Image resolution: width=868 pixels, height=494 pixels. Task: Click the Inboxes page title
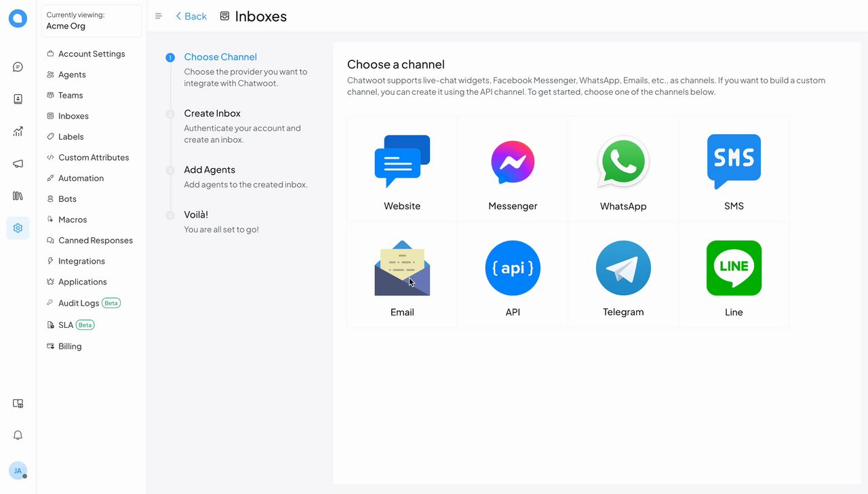261,16
